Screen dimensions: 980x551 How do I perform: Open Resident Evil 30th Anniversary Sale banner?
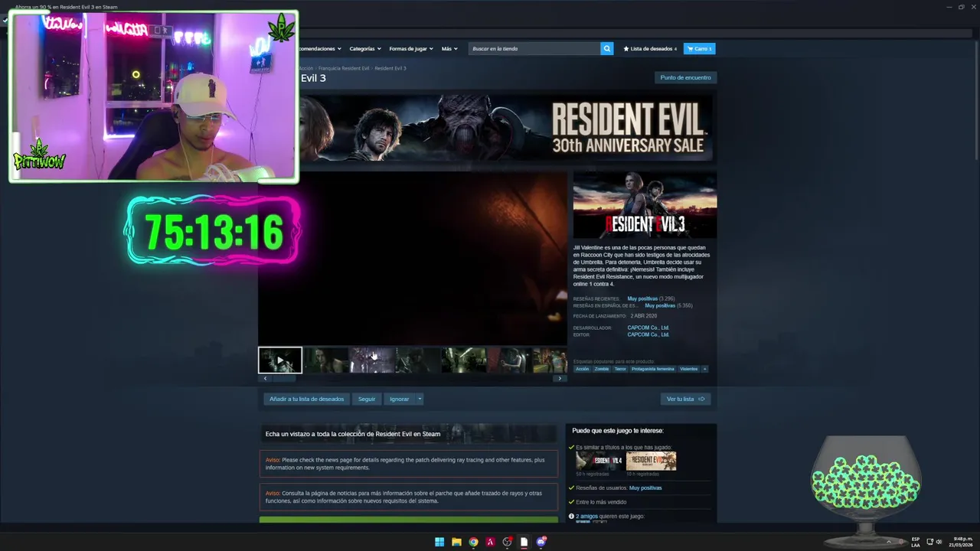[505, 127]
